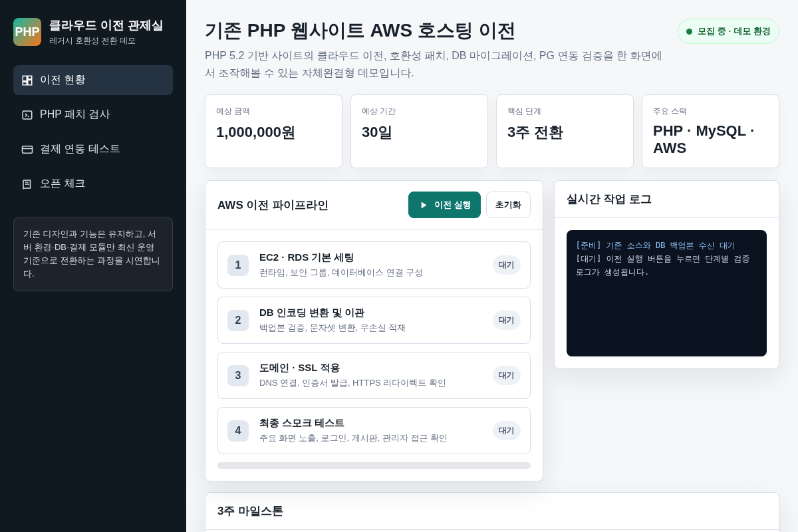Click 대기 status on EC2 · RDS step

507,265
